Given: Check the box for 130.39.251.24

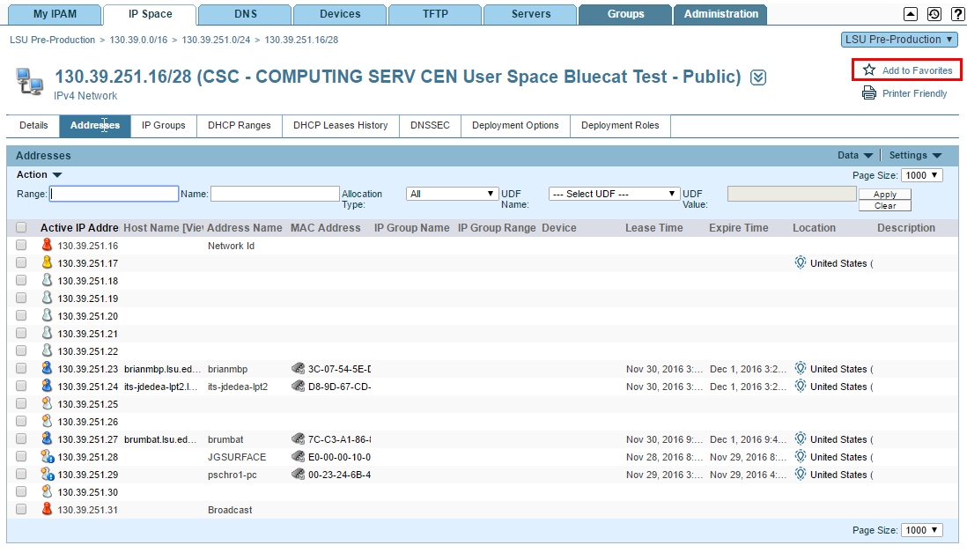Looking at the screenshot, I should pos(21,386).
